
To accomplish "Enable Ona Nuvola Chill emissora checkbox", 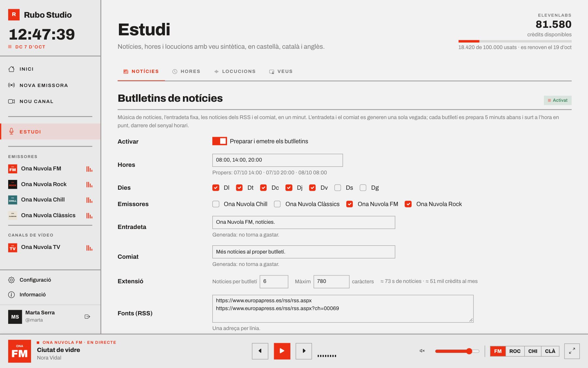I will (216, 204).
